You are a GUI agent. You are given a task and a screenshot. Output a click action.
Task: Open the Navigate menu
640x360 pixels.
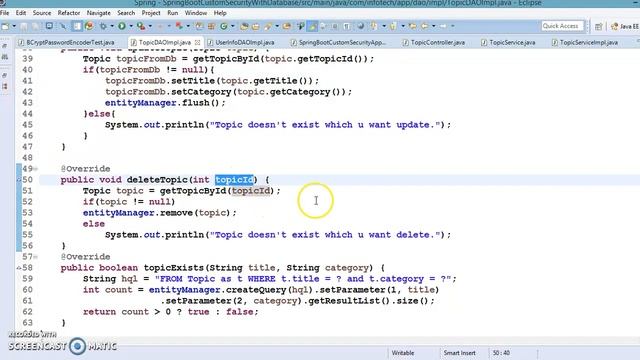tap(99, 13)
